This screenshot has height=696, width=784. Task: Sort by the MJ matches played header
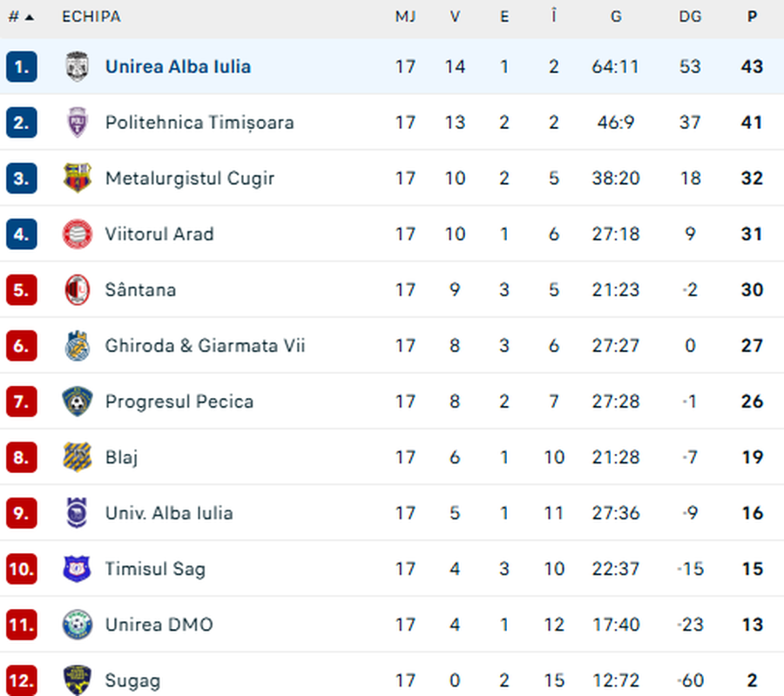[x=405, y=17]
